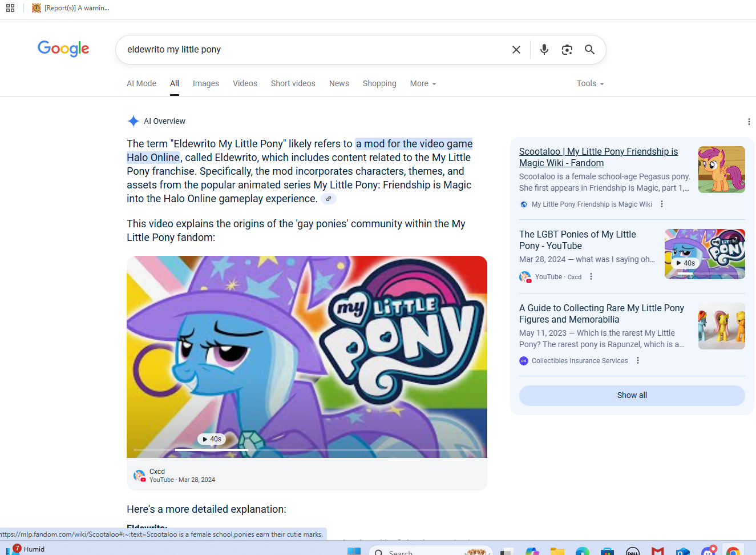Screen dimensions: 756x555
Task: Open the Cxcd channel avatar below video
Action: [139, 476]
